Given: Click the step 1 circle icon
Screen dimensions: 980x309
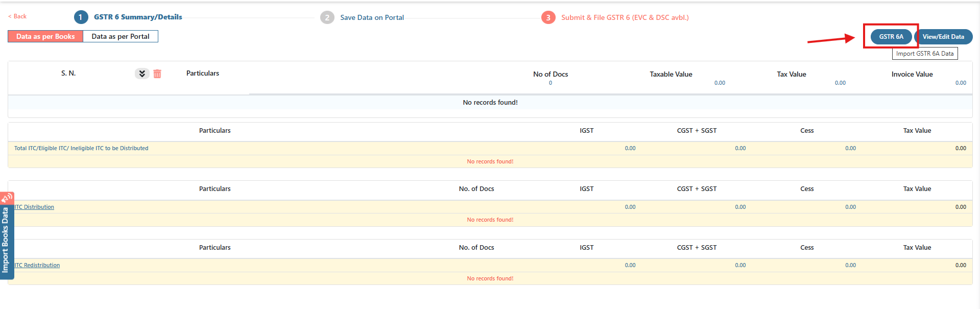Looking at the screenshot, I should pyautogui.click(x=81, y=17).
